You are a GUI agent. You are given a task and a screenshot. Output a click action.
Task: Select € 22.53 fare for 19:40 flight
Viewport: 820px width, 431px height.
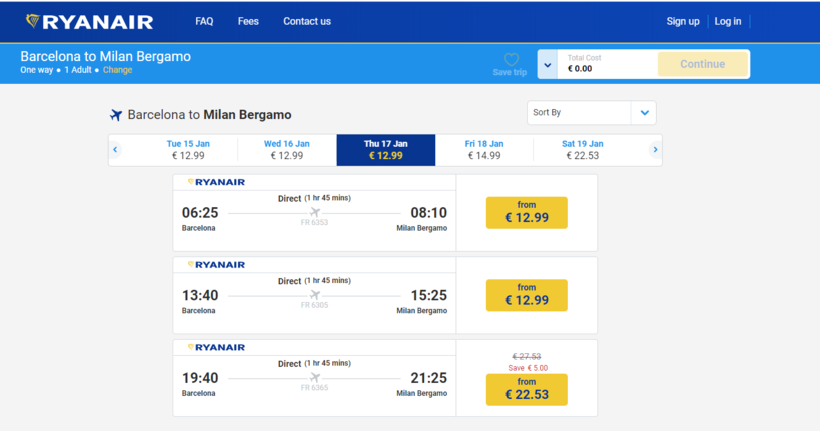click(527, 389)
